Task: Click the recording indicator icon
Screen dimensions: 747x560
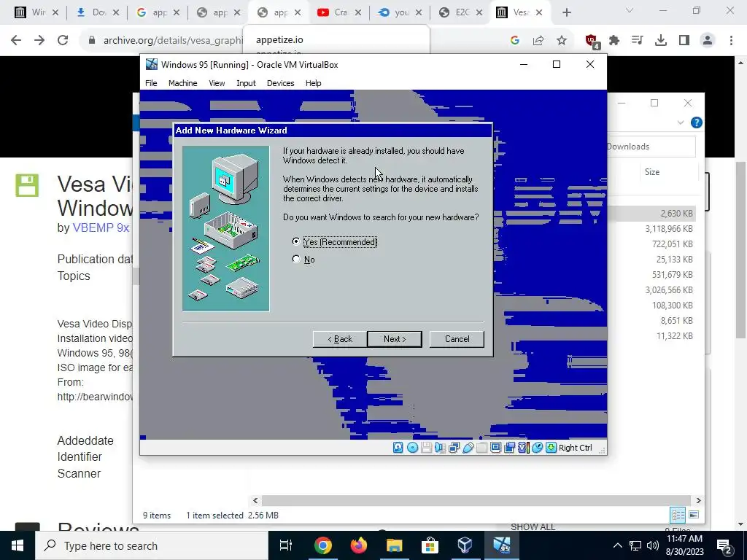Action: [x=509, y=448]
